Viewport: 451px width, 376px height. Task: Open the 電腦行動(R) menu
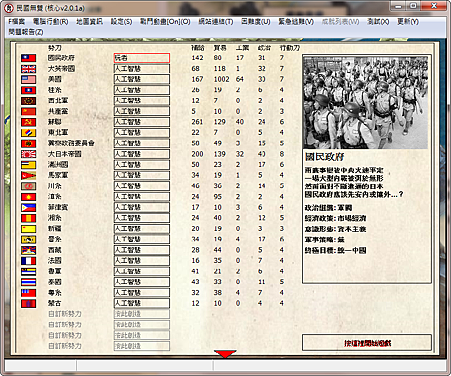(x=50, y=22)
